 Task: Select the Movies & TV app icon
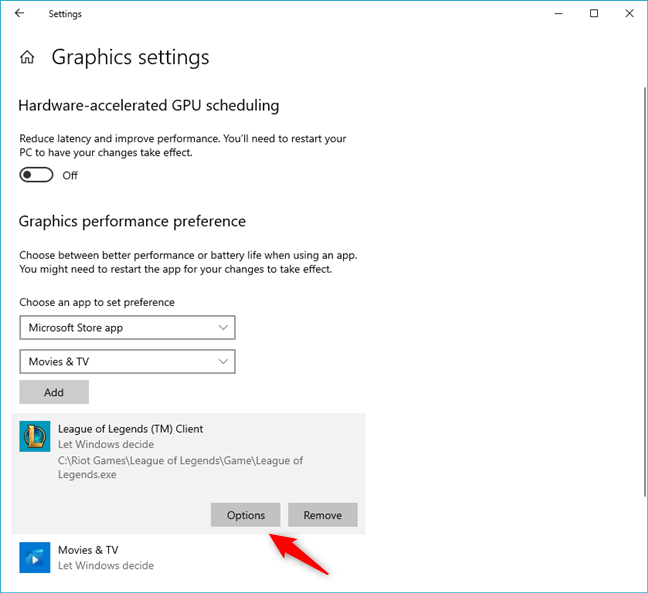(x=35, y=557)
